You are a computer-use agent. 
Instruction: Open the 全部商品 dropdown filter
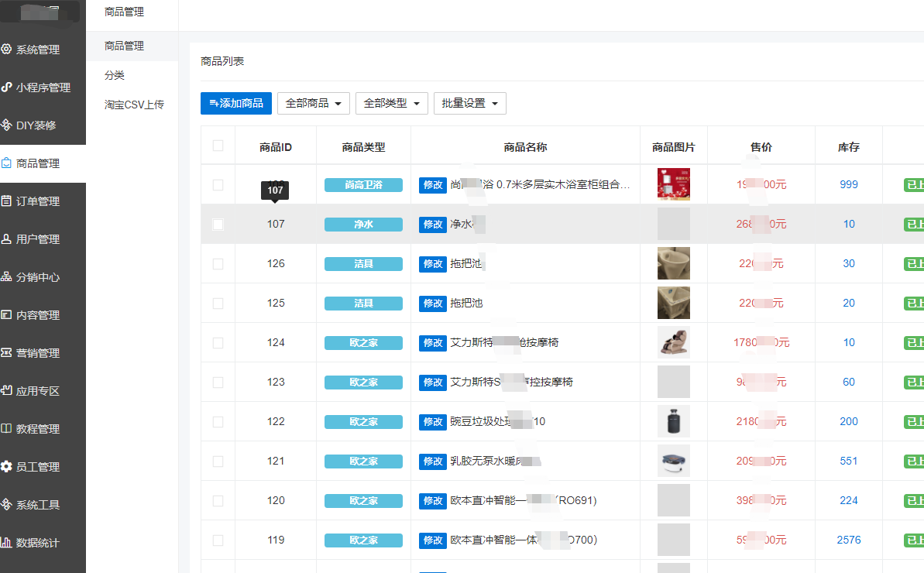[313, 103]
